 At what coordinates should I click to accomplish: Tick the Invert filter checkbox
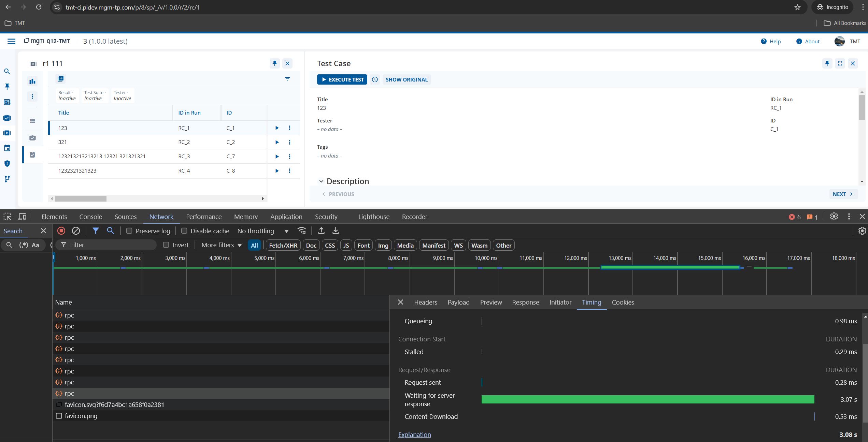(166, 245)
